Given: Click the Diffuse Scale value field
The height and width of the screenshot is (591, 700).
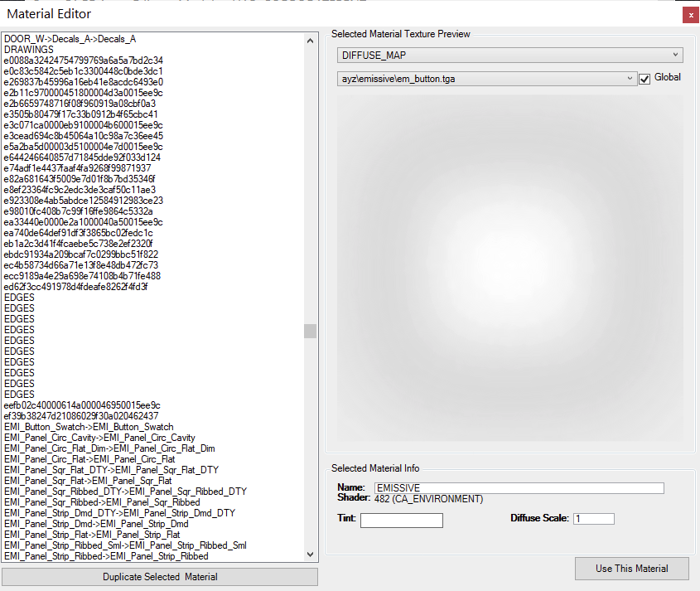Looking at the screenshot, I should (593, 518).
